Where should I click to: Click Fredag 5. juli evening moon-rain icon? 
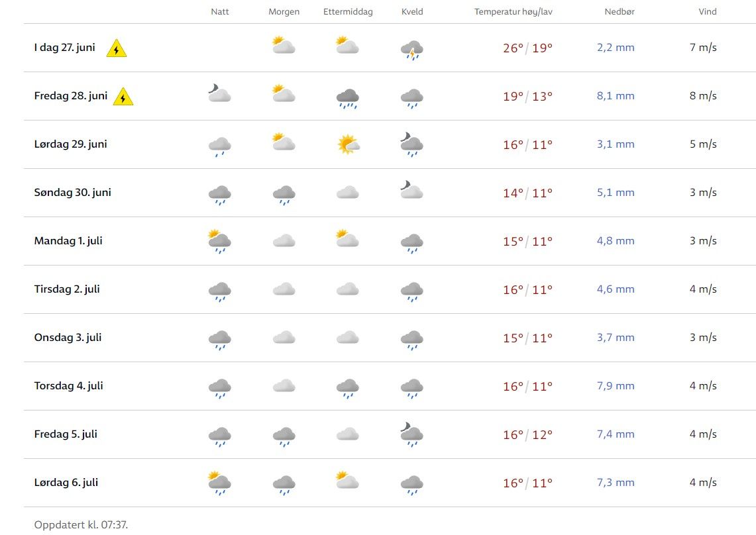(x=412, y=434)
